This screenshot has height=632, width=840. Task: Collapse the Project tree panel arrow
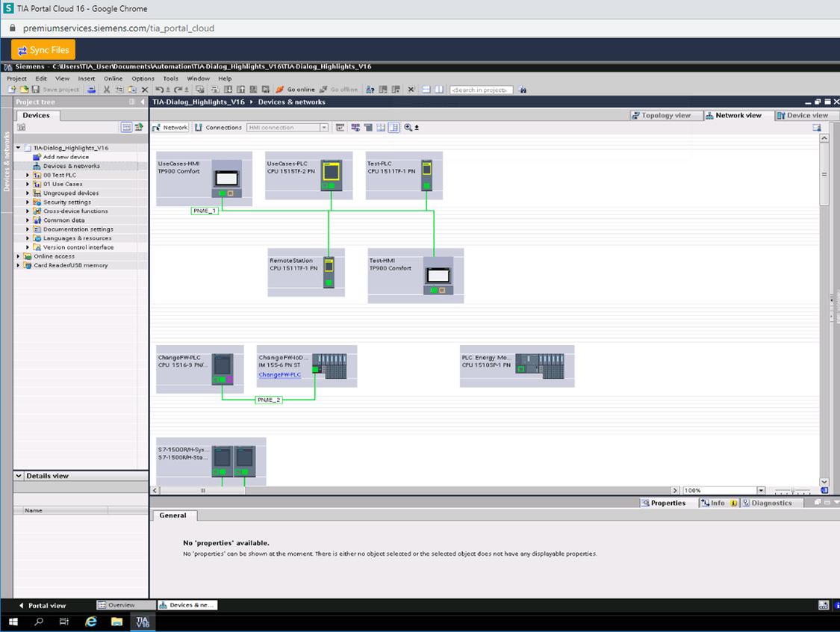coord(143,102)
